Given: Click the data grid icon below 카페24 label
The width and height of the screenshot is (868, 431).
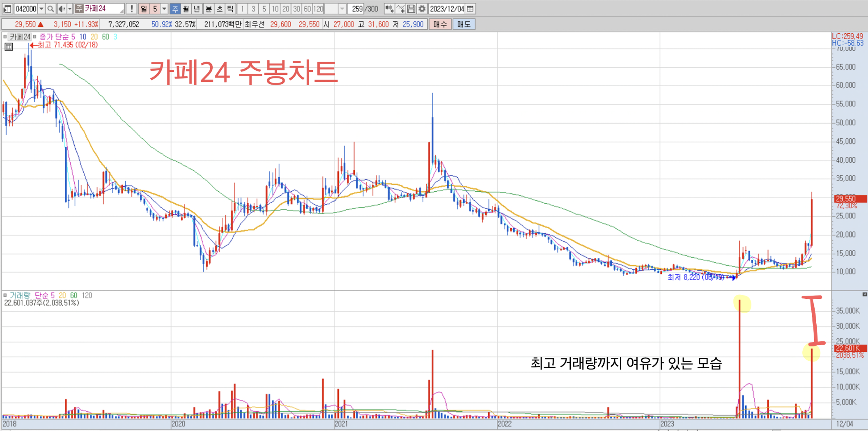Looking at the screenshot, I should tap(9, 47).
